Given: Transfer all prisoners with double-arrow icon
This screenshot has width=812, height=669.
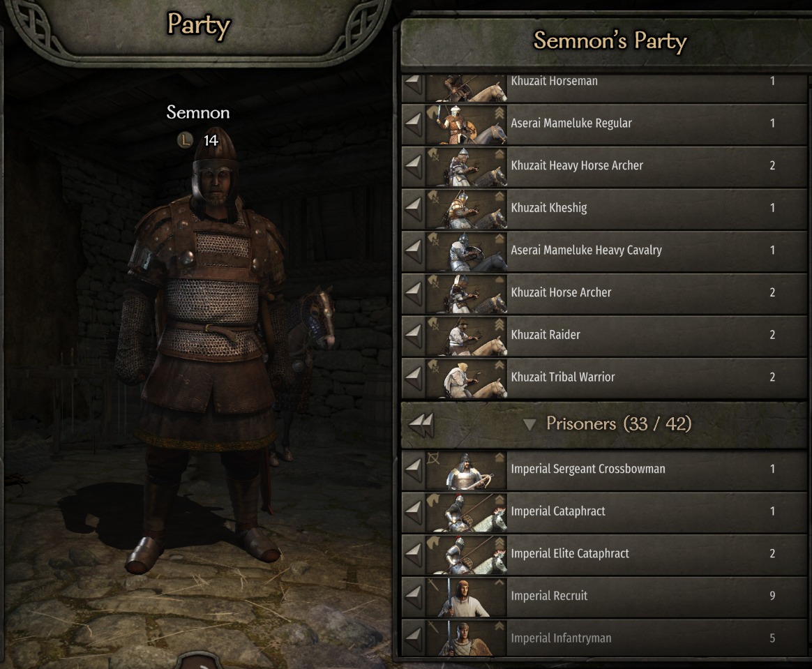Looking at the screenshot, I should (421, 425).
